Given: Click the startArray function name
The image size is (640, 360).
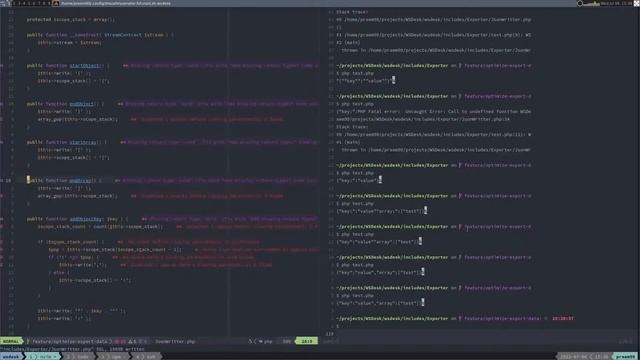Looking at the screenshot, I should (x=83, y=142).
